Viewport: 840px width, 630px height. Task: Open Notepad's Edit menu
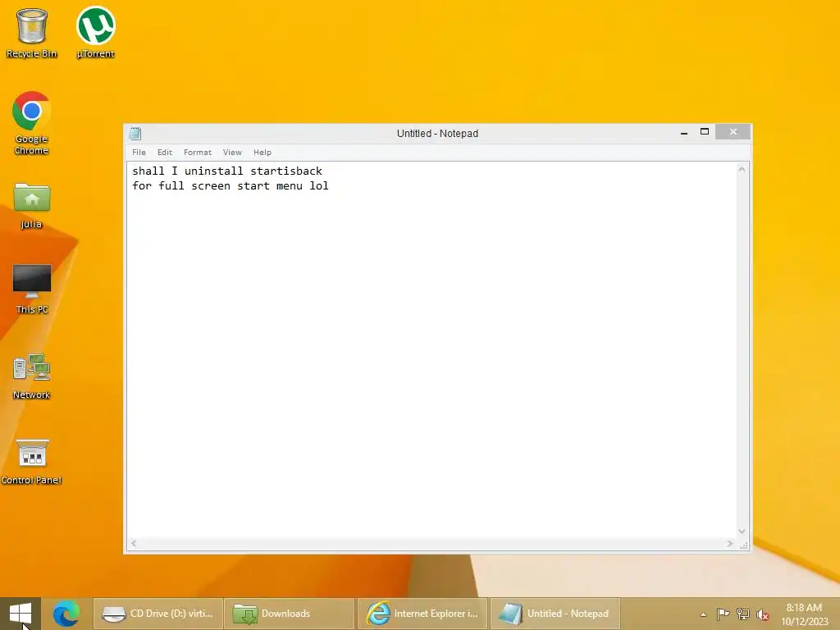coord(164,152)
